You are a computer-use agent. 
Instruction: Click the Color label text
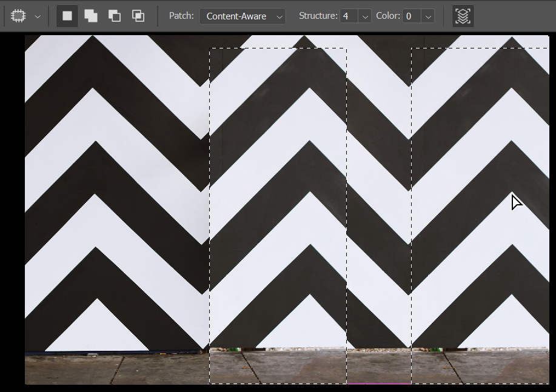coord(387,16)
